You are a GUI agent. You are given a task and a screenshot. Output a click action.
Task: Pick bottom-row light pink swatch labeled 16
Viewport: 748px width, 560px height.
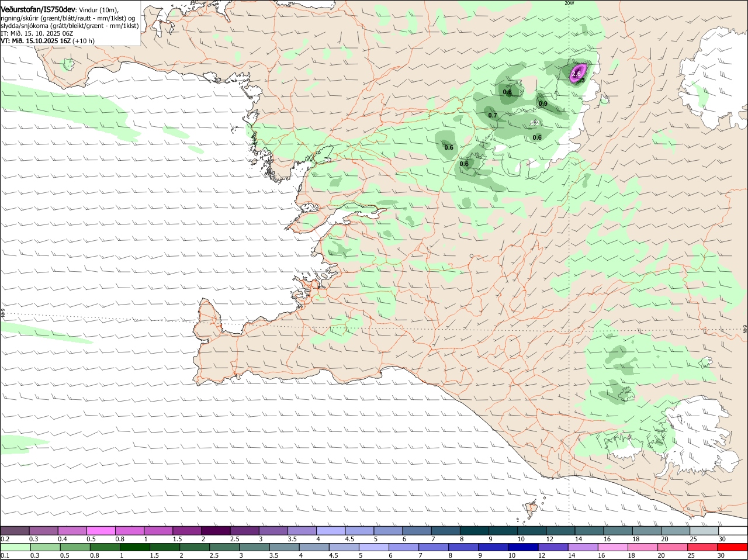(614, 547)
